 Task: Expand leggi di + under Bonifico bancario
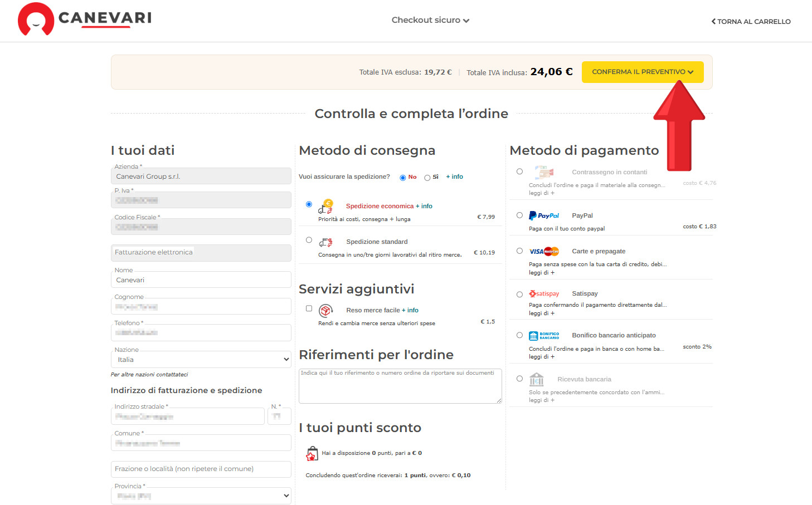coord(542,356)
